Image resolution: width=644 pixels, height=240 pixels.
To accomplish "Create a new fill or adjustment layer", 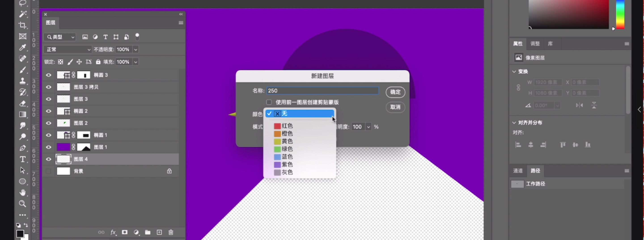I will (136, 232).
